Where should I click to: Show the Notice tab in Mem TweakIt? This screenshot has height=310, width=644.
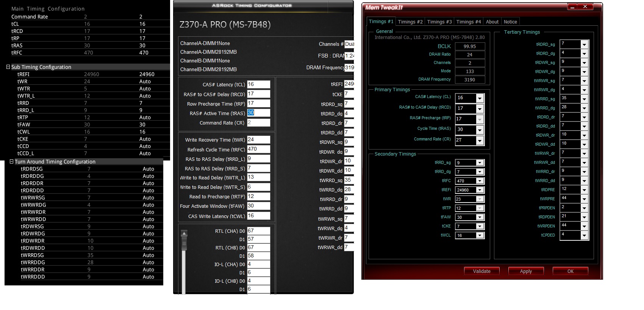[x=510, y=22]
